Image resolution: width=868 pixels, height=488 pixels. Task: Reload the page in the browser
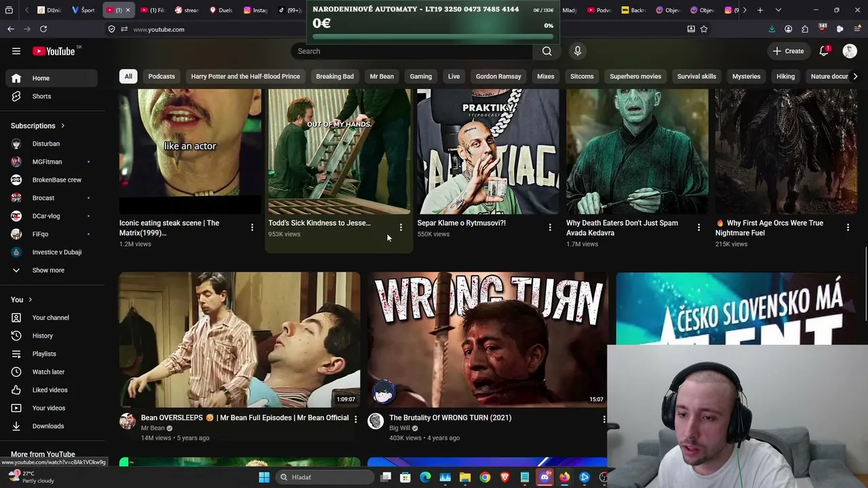coord(43,29)
